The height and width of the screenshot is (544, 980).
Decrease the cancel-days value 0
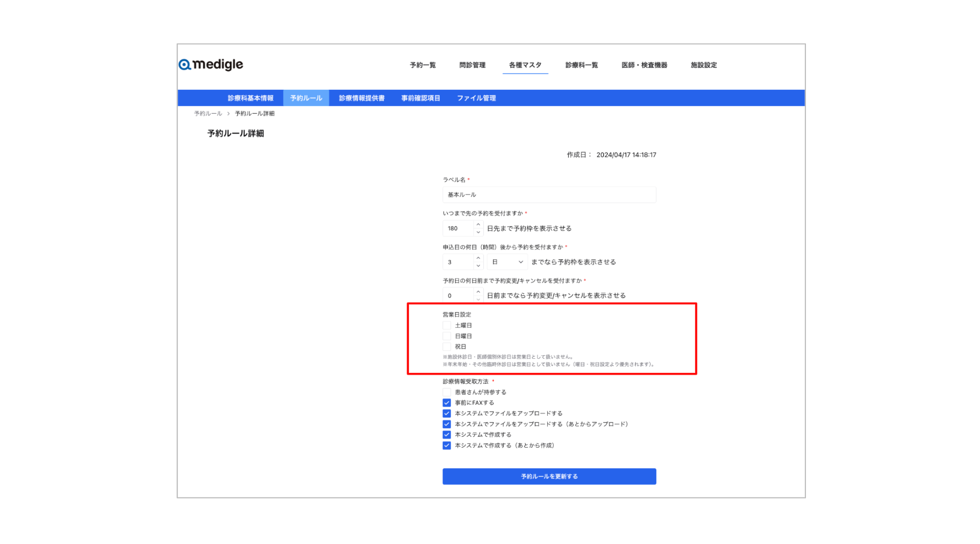478,299
